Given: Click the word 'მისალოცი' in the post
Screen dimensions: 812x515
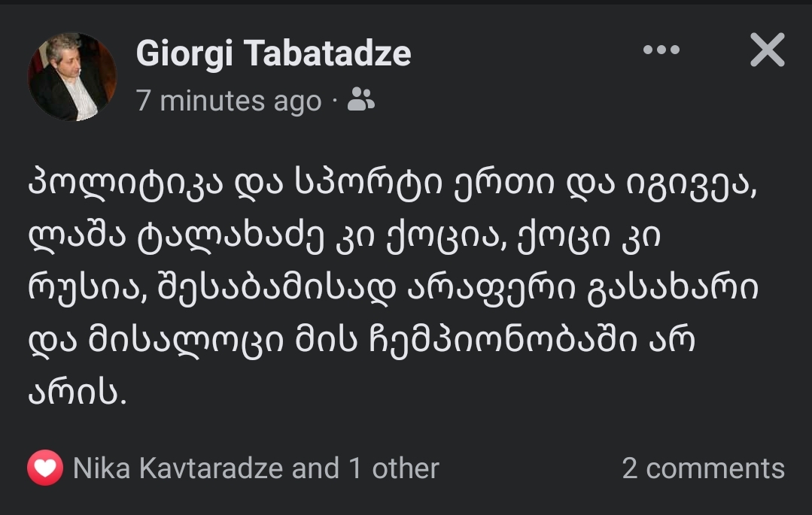Looking at the screenshot, I should tap(187, 341).
